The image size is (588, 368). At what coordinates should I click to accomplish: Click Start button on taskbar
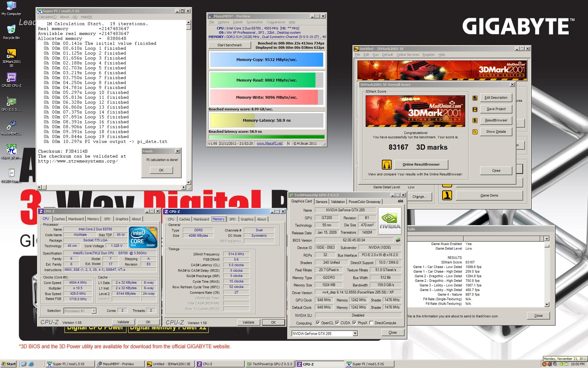pyautogui.click(x=9, y=364)
